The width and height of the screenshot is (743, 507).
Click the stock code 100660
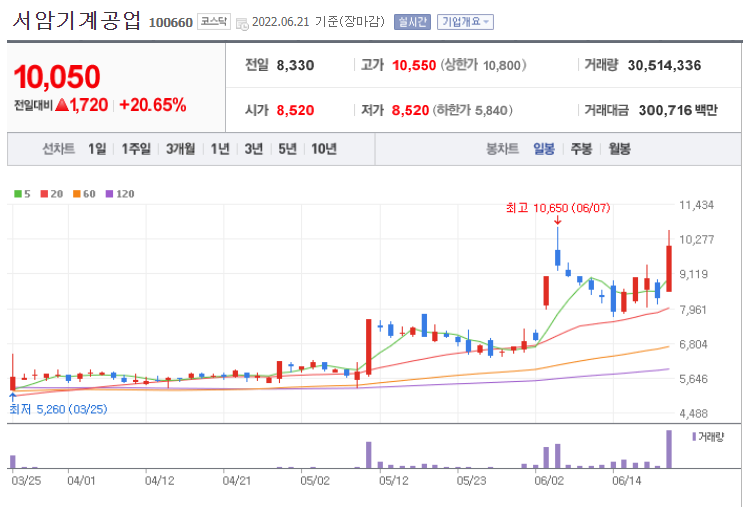point(171,23)
